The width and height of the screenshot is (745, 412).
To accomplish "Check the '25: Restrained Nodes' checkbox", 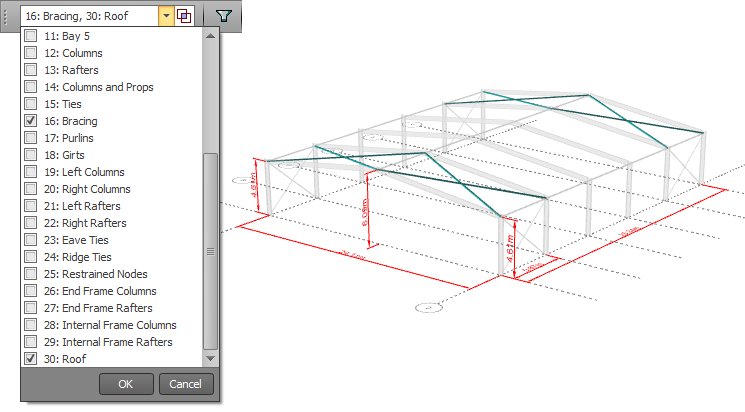I will 30,274.
